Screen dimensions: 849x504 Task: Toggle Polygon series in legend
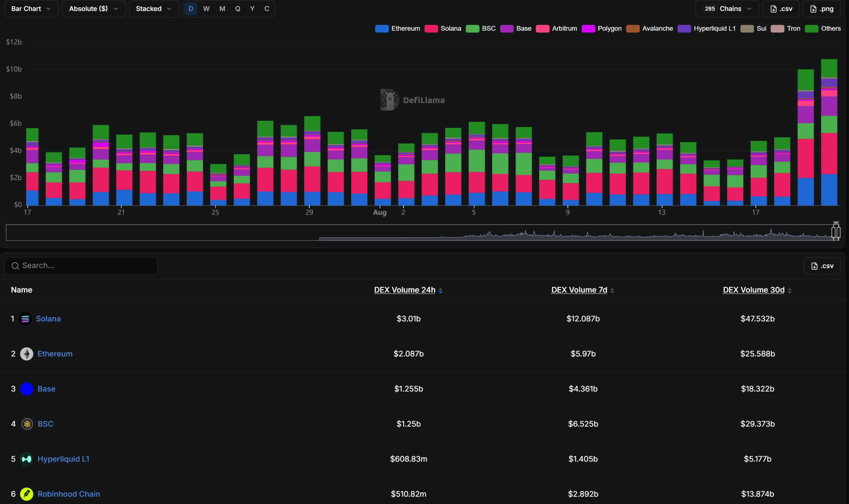(601, 28)
